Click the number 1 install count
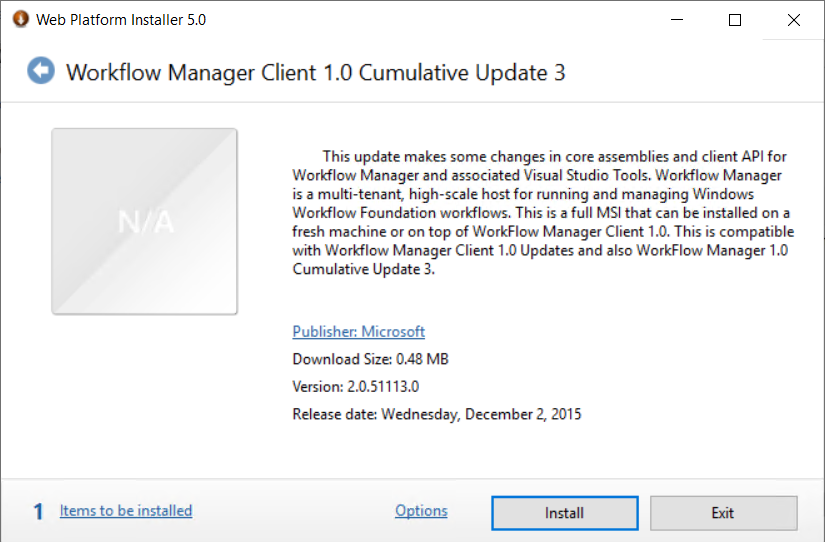 (x=38, y=512)
